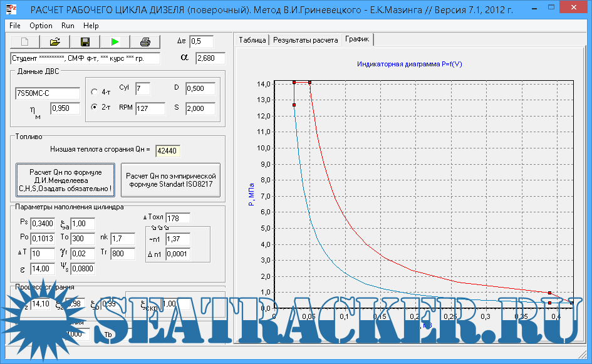Select the 4-т four-stroke radio button
592x364 pixels.
[x=94, y=91]
